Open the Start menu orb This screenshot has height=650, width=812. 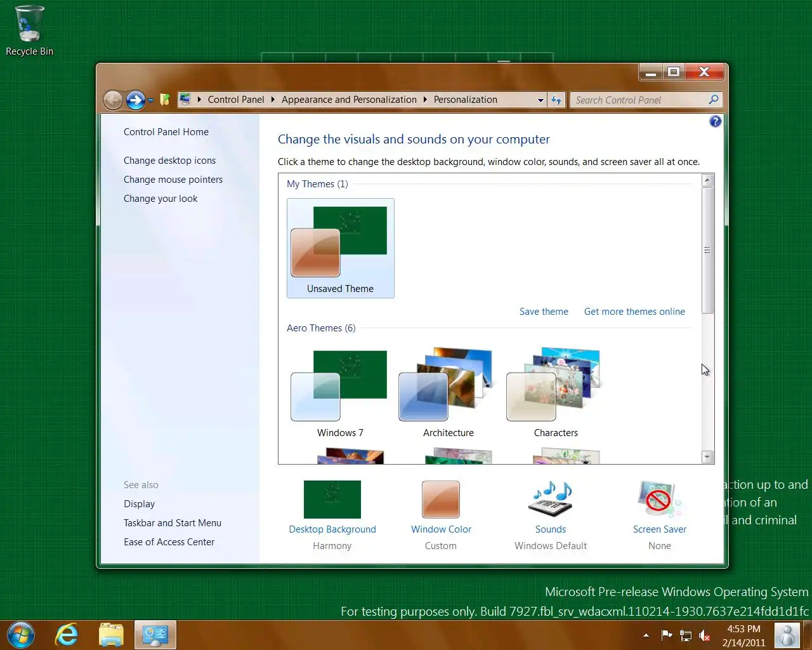(22, 635)
